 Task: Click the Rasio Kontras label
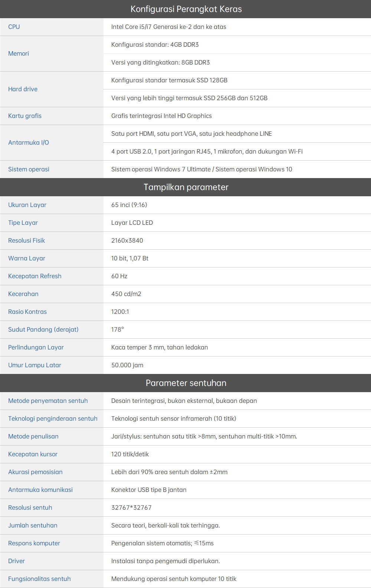(27, 312)
